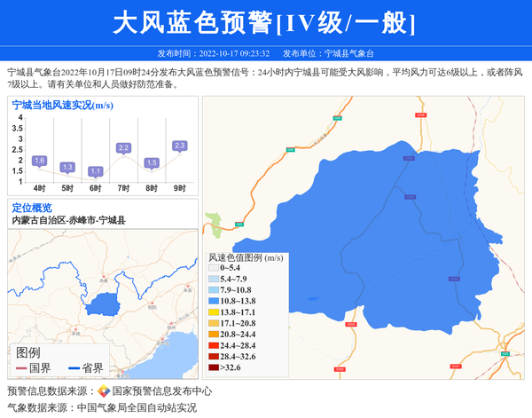This screenshot has height=418, width=532.
Task: Click the 发布单位 宁城县气象台 text
Action: tap(328, 53)
